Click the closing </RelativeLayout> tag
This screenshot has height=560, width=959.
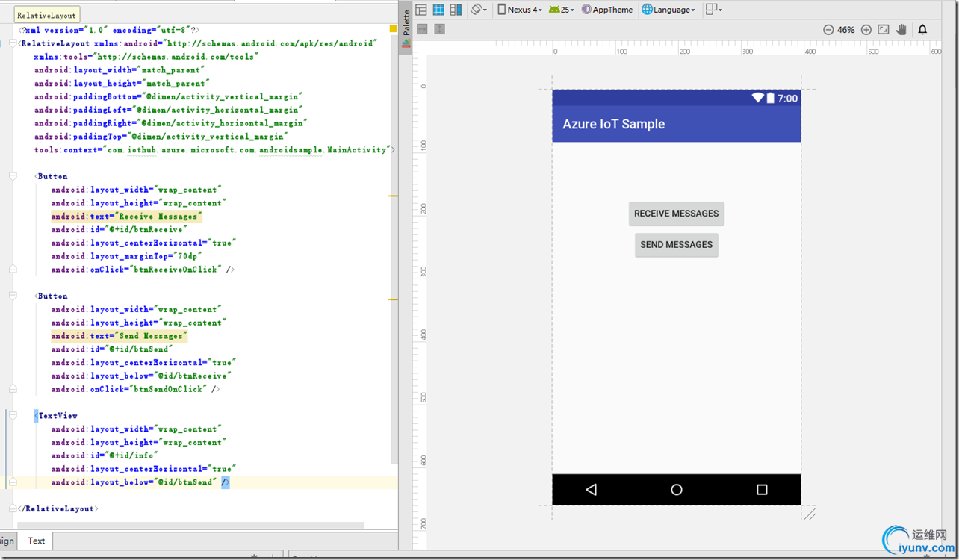58,509
